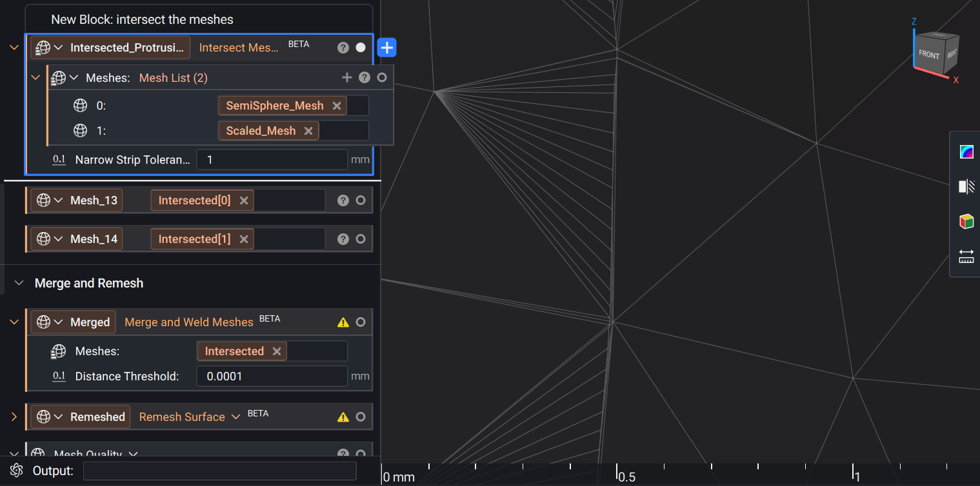
Task: Remove SemiSphere_Mesh from the mesh list
Action: [x=337, y=106]
